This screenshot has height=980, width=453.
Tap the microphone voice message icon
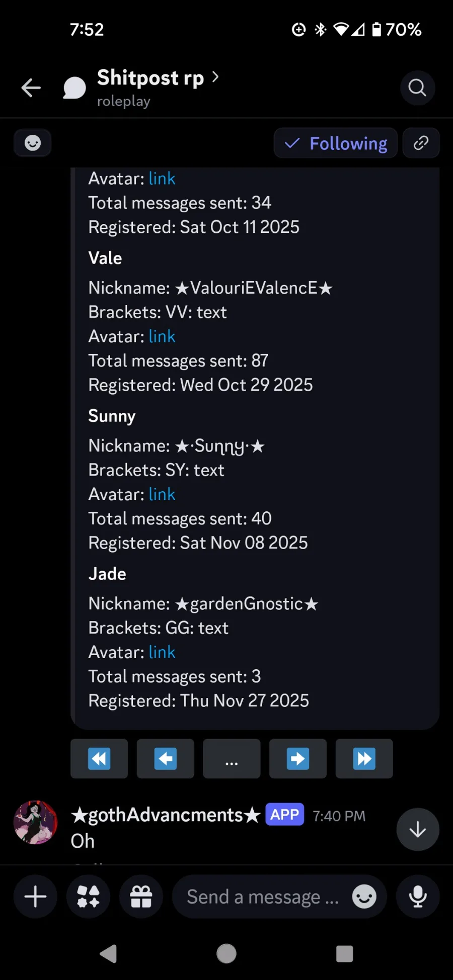[x=417, y=897]
